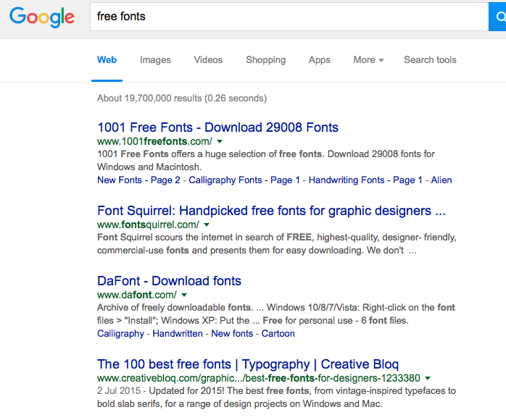Expand arrow next to www.1001freefonts.com URL
Image resolution: width=506 pixels, height=420 pixels.
(x=220, y=141)
